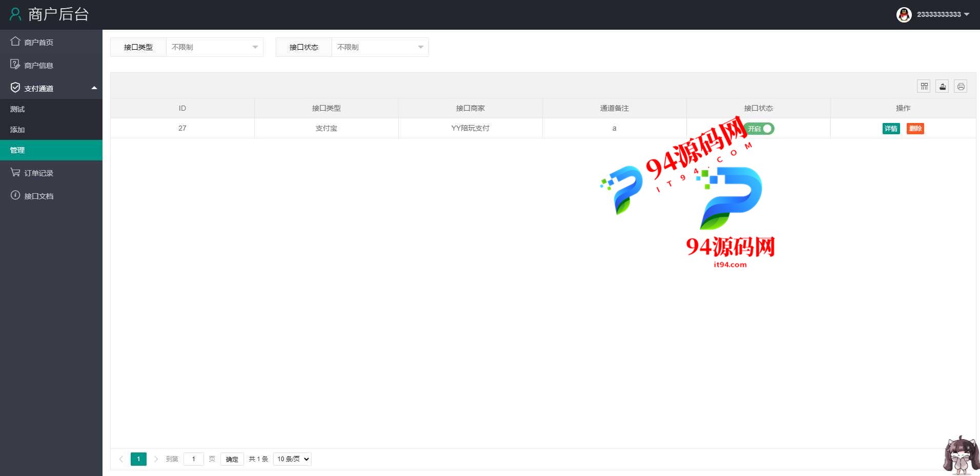Click page number 1 button

[138, 459]
